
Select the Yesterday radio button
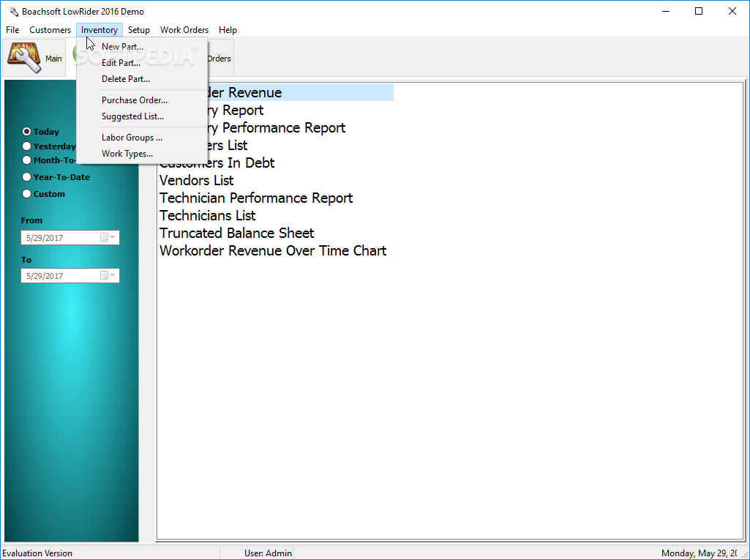(27, 146)
